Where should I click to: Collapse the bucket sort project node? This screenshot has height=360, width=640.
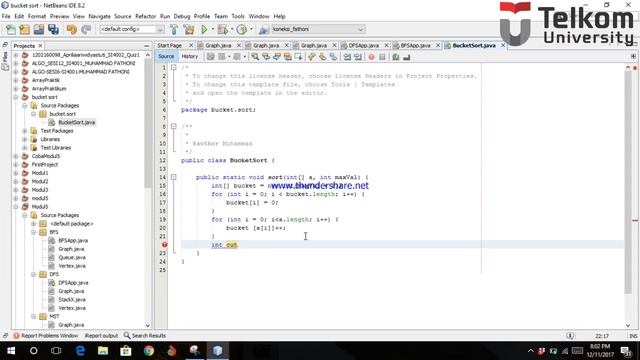[16, 97]
